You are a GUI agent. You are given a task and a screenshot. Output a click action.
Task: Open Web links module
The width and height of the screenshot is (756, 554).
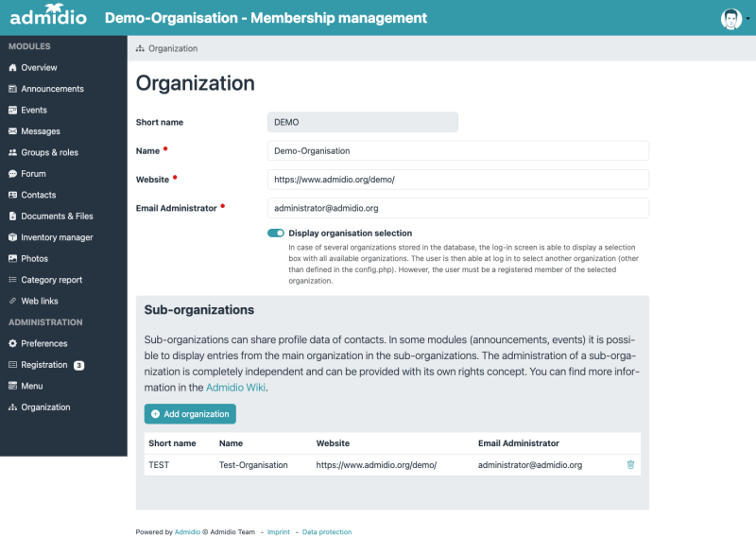tap(40, 302)
